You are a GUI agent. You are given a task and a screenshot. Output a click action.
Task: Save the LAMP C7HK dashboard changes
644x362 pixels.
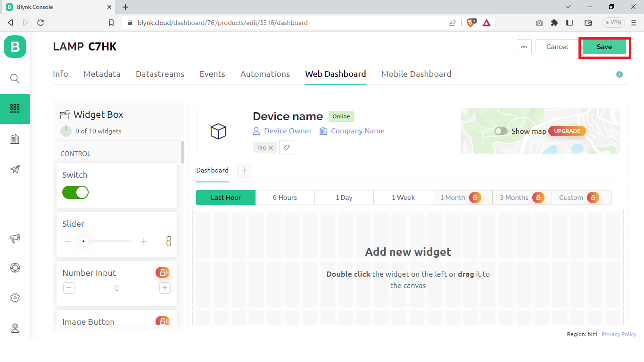(x=604, y=47)
